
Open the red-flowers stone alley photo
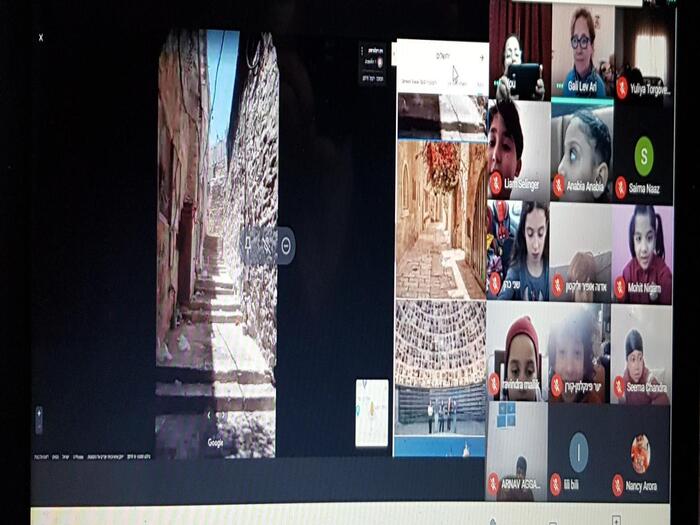click(441, 220)
